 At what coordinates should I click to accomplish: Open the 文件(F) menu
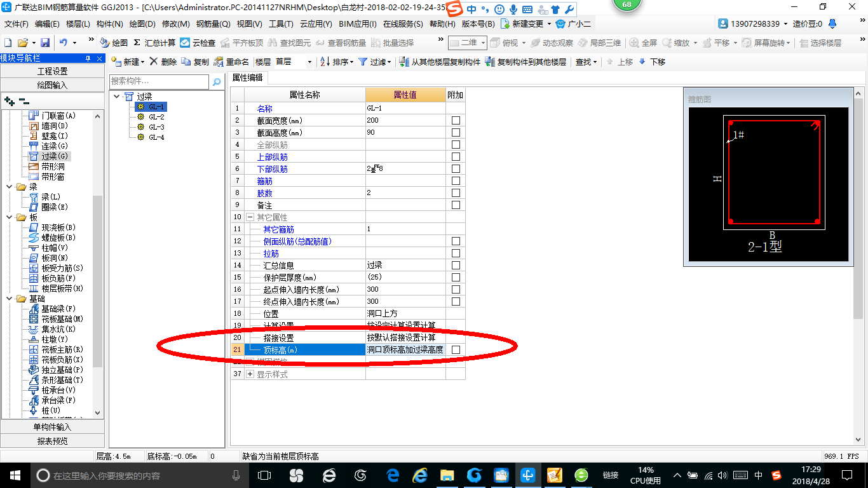coord(17,24)
